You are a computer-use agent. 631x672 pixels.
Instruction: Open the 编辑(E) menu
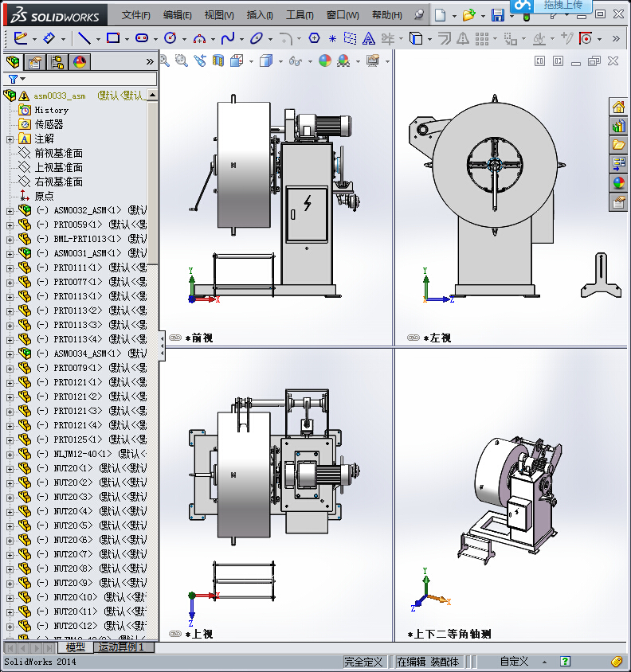(177, 15)
